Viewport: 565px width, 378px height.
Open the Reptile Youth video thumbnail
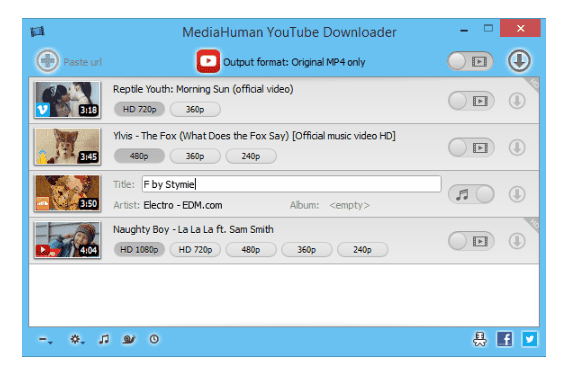point(67,99)
